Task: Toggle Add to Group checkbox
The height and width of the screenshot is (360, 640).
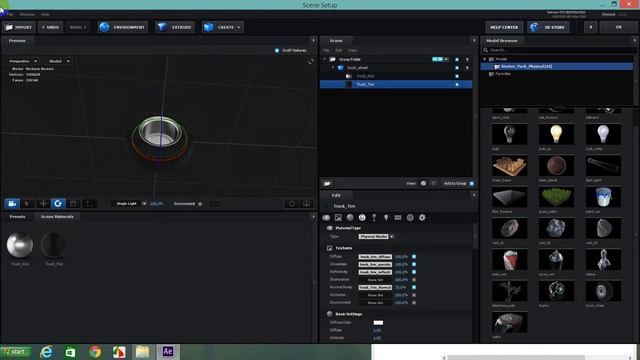Action: pyautogui.click(x=472, y=184)
